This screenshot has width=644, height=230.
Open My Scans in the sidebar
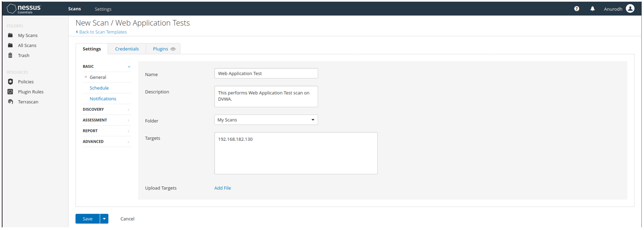28,35
